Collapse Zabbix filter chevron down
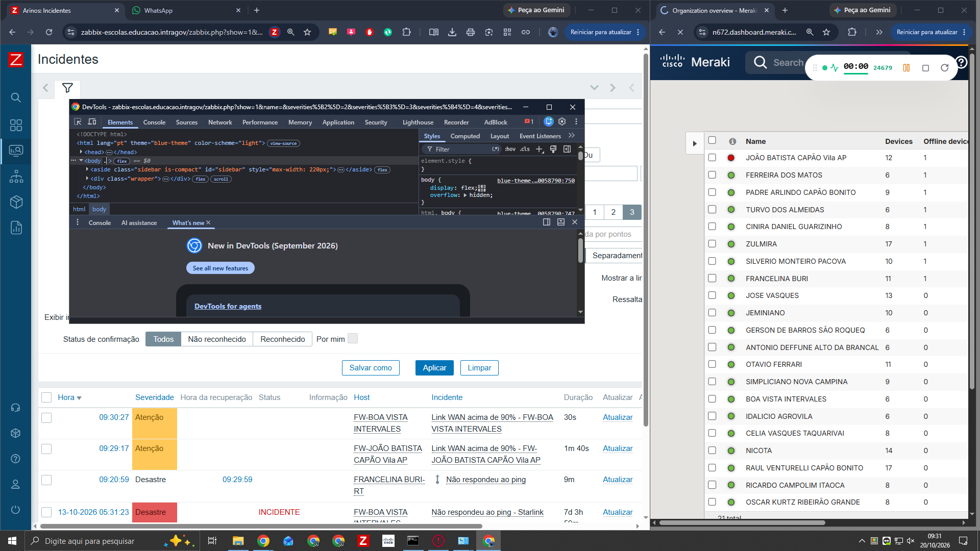Image resolution: width=980 pixels, height=551 pixels. coord(594,88)
